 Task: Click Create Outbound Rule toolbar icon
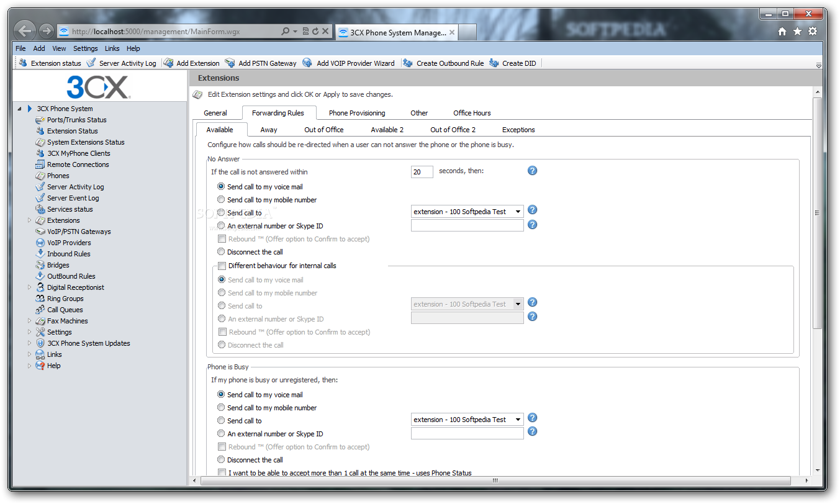[x=407, y=63]
